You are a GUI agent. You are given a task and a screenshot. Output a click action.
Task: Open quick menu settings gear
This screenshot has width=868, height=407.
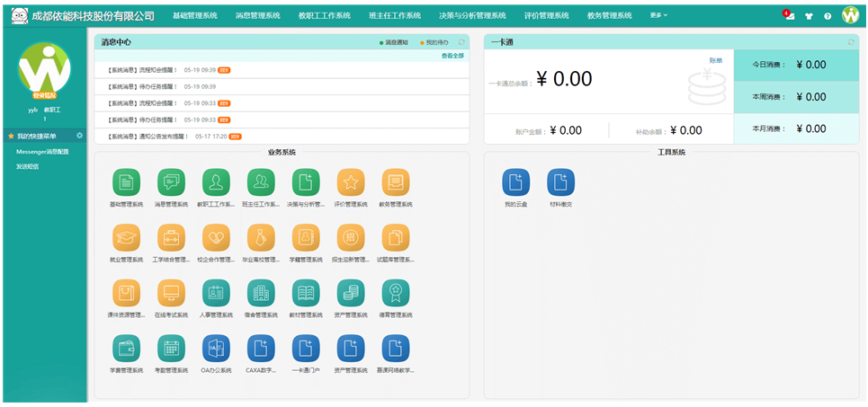coord(80,136)
